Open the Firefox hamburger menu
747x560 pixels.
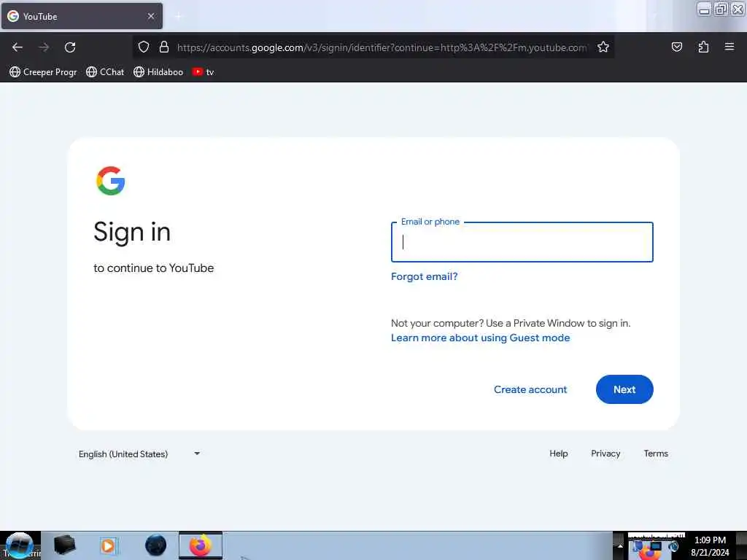[x=729, y=47]
